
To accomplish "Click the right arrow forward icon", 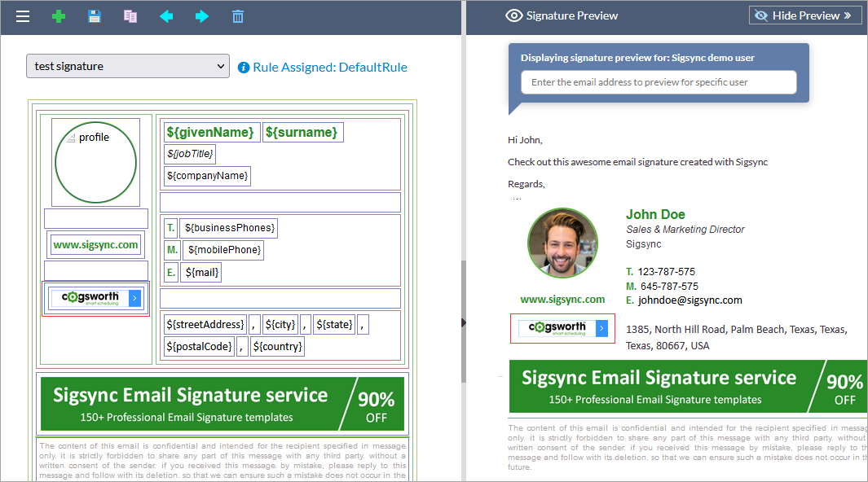I will [202, 16].
